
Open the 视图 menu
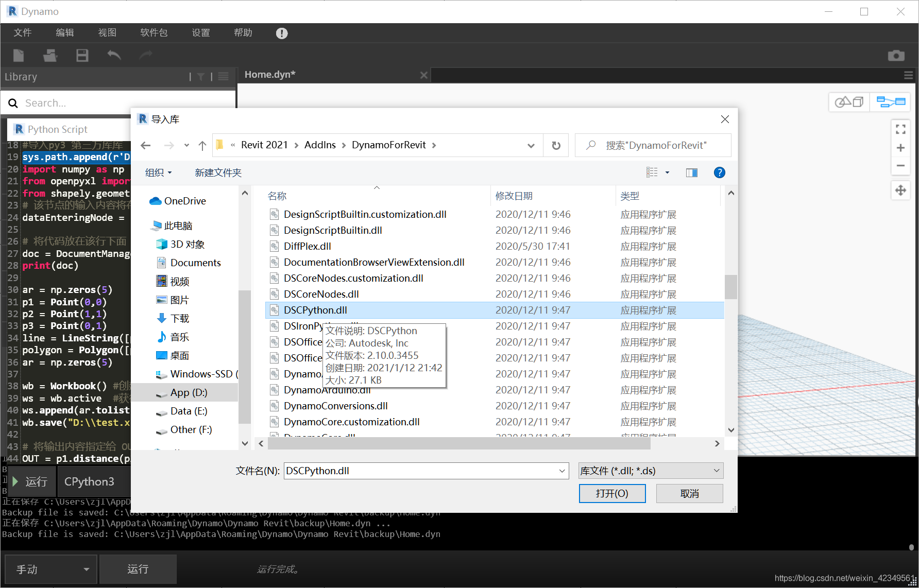107,32
